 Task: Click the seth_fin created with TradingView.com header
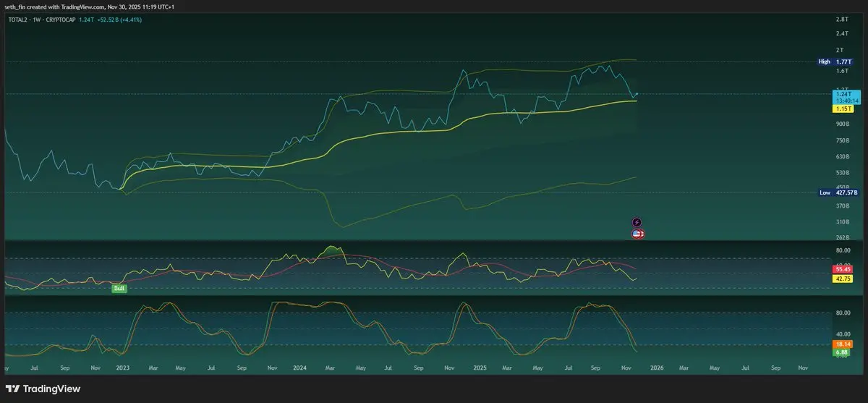click(88, 7)
